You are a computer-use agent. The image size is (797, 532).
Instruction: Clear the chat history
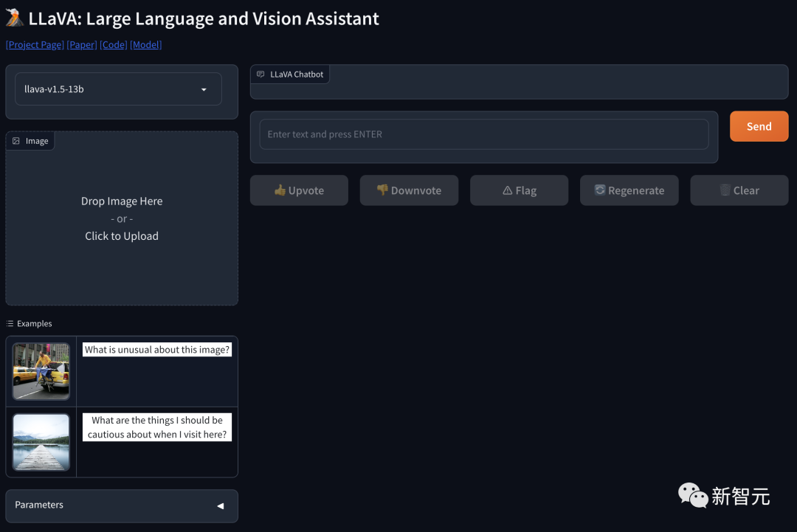tap(739, 190)
